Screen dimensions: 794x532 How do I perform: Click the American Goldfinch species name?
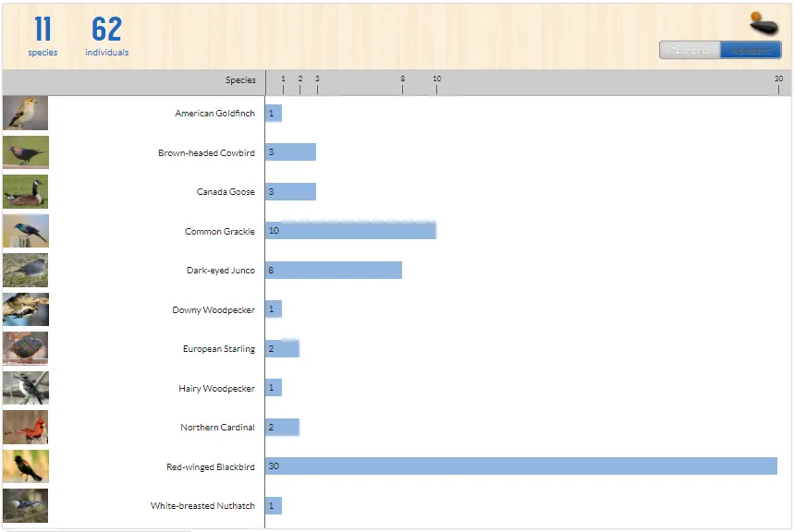click(x=214, y=114)
